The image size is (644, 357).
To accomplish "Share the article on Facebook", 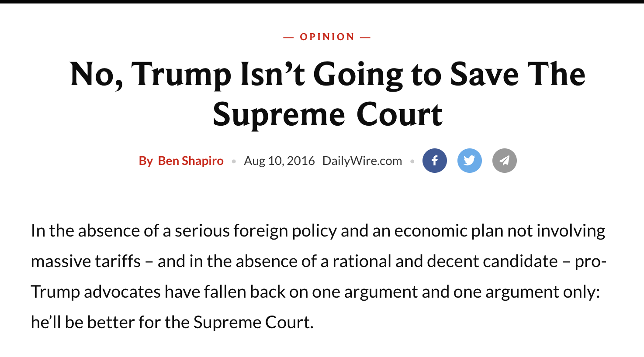I will pos(434,161).
